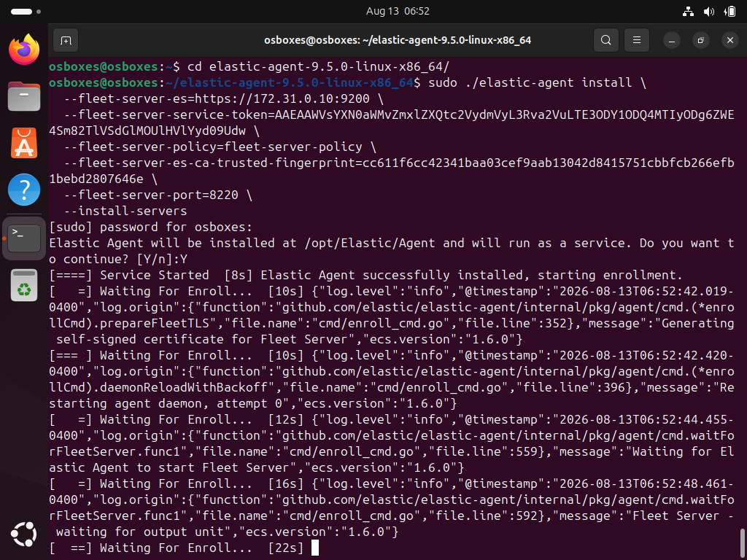
Task: Open the battery power indicator
Action: pos(729,12)
